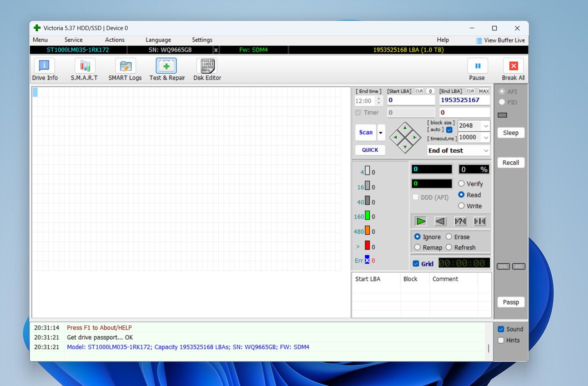The width and height of the screenshot is (588, 386).
Task: Click the random seek scan button
Action: (461, 221)
